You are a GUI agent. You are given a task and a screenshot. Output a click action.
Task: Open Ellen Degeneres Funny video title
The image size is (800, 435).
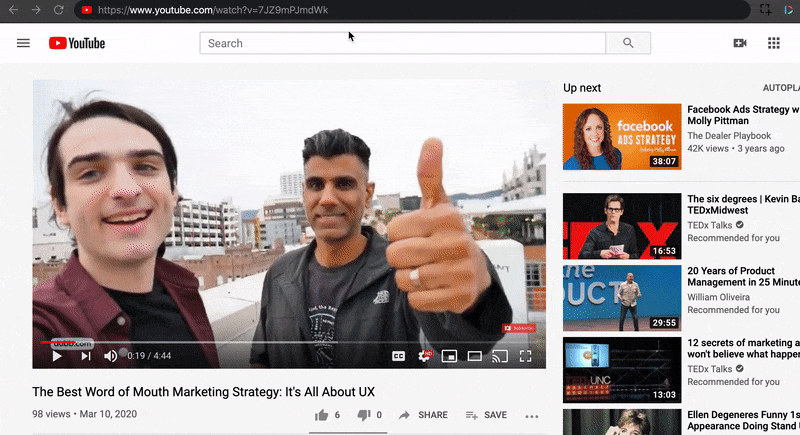pos(743,420)
